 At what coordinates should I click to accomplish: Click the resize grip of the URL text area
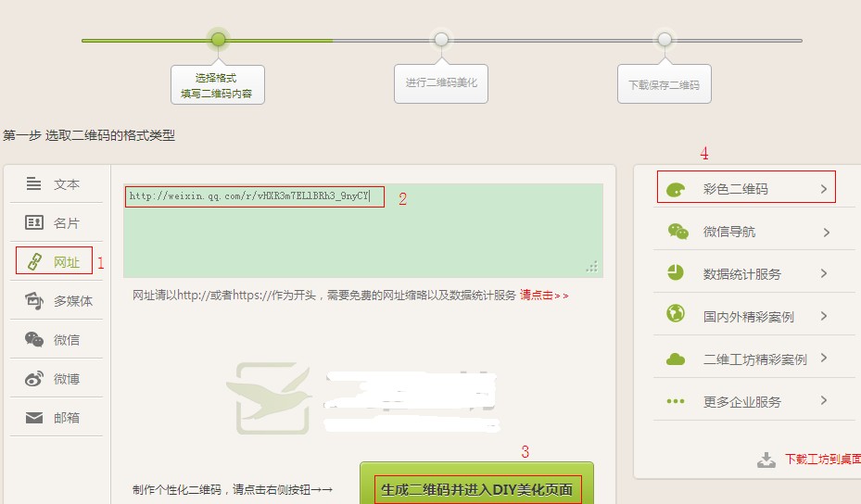pos(592,267)
